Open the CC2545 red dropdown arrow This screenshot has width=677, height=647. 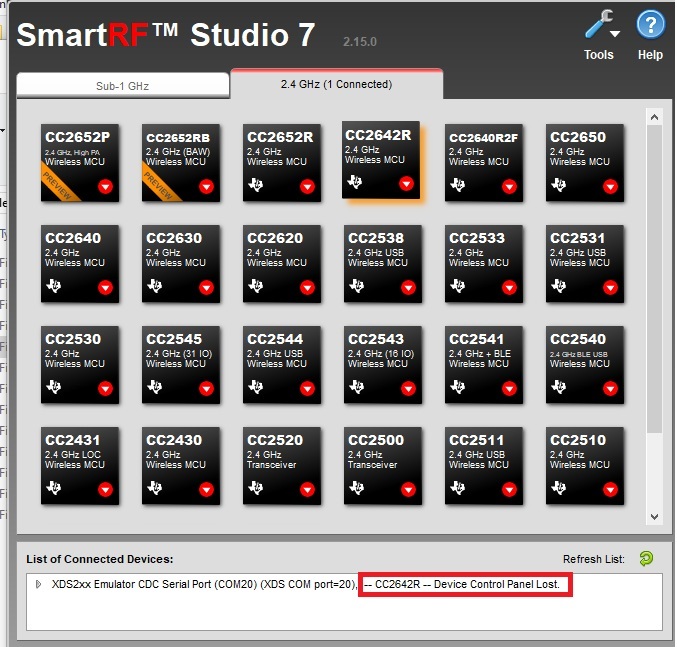click(206, 388)
